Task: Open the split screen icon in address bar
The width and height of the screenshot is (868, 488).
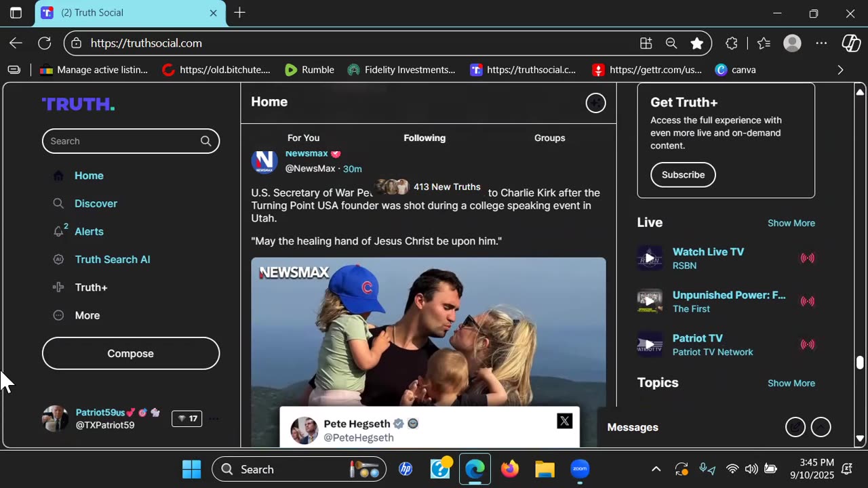Action: click(646, 43)
